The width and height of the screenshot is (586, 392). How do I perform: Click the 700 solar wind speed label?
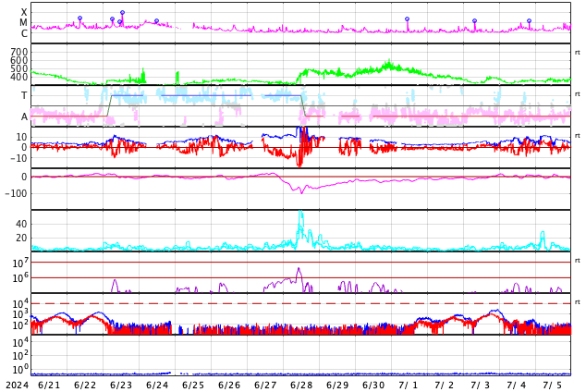tap(19, 52)
